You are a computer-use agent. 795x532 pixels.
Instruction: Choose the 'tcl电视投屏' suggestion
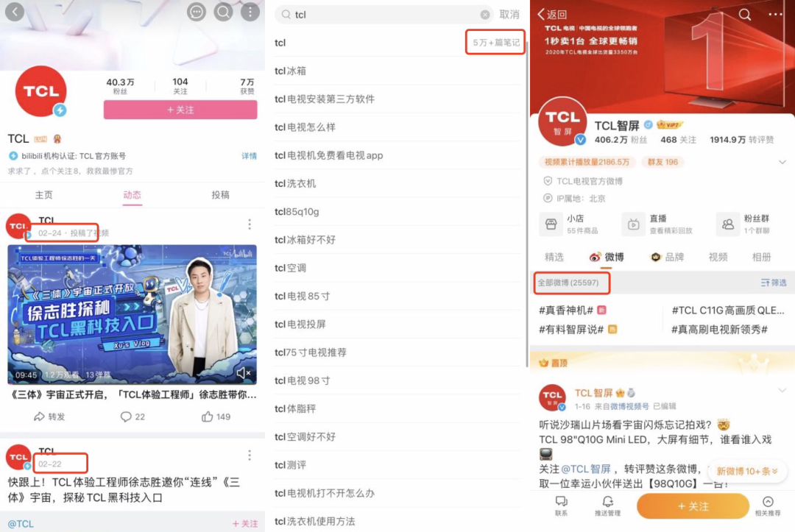click(x=399, y=324)
